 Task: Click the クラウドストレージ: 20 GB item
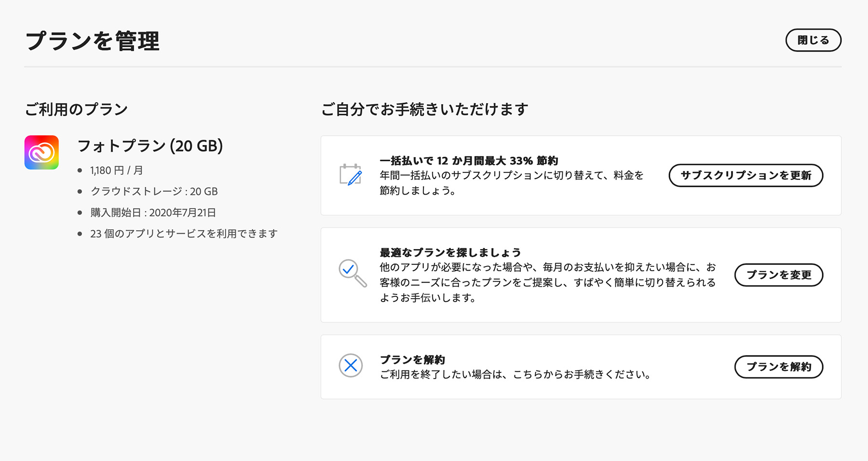pyautogui.click(x=154, y=192)
